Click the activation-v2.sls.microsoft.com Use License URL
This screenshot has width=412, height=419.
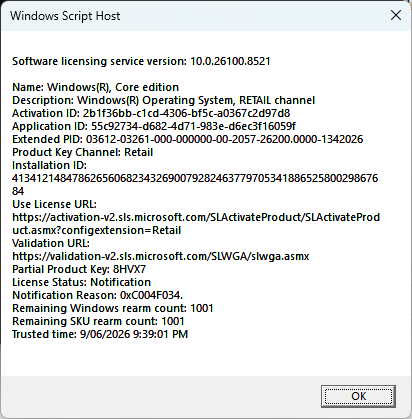coord(196,224)
